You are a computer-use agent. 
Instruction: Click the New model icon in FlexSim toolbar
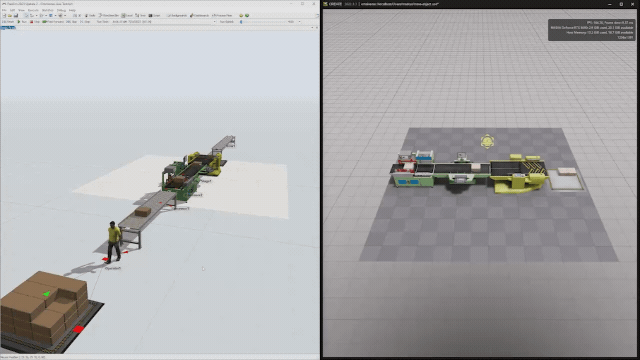click(x=4, y=16)
